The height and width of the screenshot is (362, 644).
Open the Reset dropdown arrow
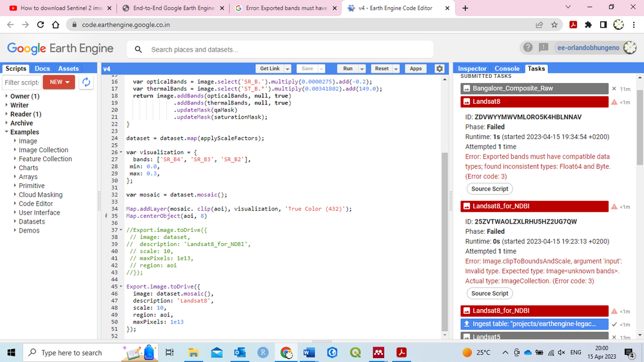click(x=396, y=69)
